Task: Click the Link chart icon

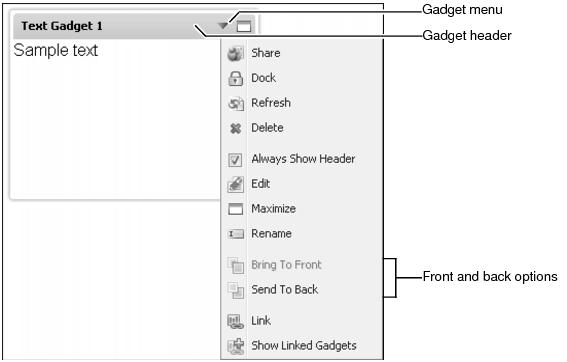Action: 235,321
